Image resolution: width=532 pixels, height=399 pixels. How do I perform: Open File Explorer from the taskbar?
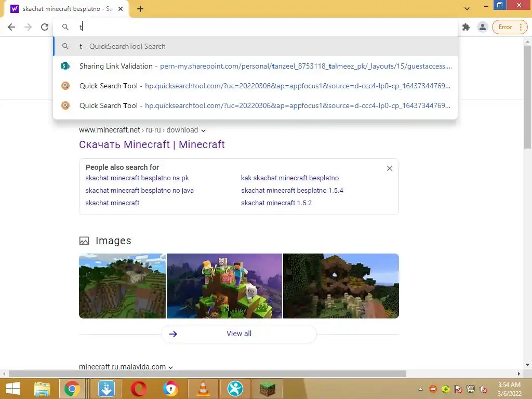42,389
